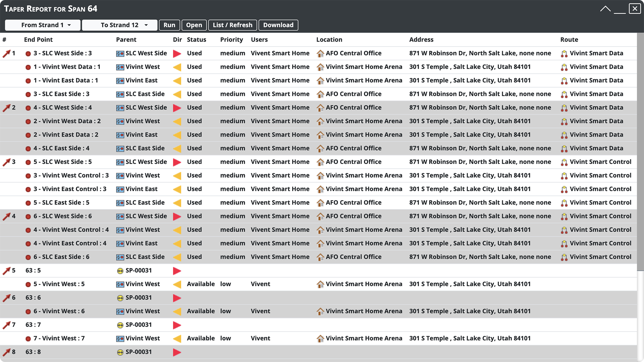Click the End Point column header to sort

click(x=38, y=39)
